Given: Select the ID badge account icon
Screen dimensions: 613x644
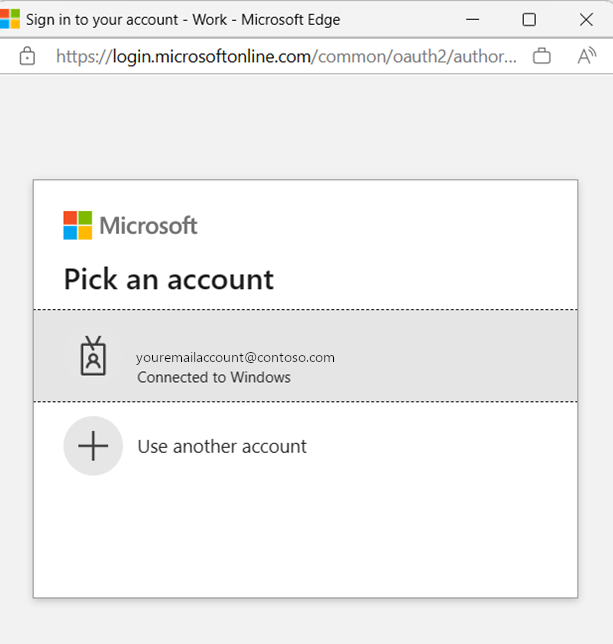Looking at the screenshot, I should 93,356.
